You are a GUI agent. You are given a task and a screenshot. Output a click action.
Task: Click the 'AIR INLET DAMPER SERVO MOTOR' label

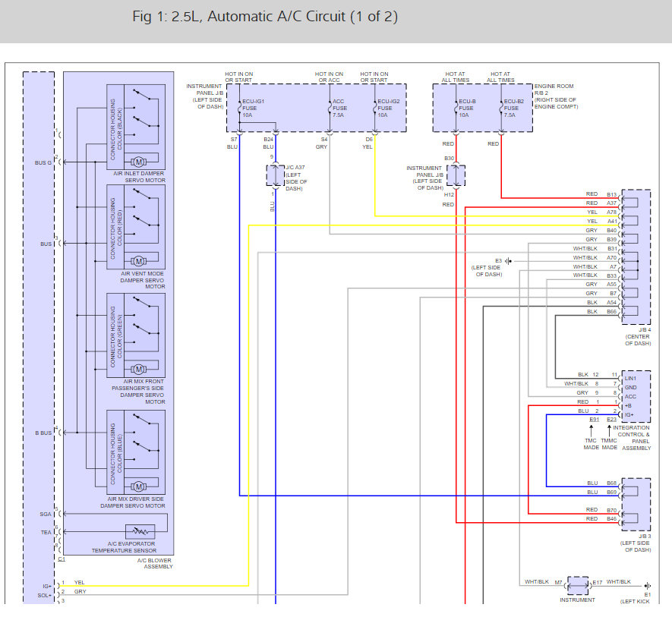pos(139,177)
